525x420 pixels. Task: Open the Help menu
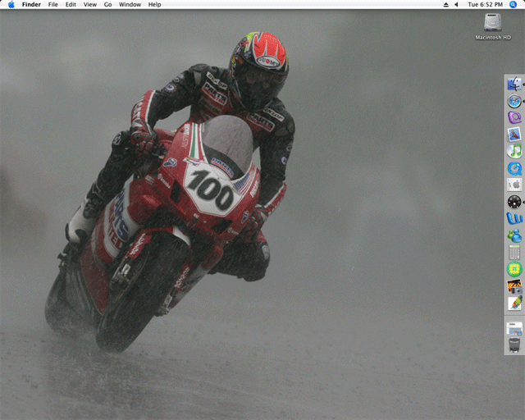click(155, 4)
